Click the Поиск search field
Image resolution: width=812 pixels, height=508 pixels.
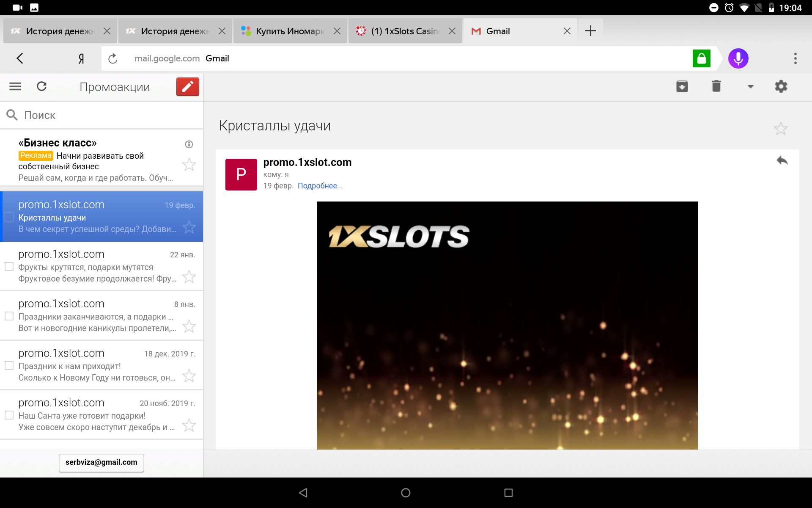click(101, 115)
